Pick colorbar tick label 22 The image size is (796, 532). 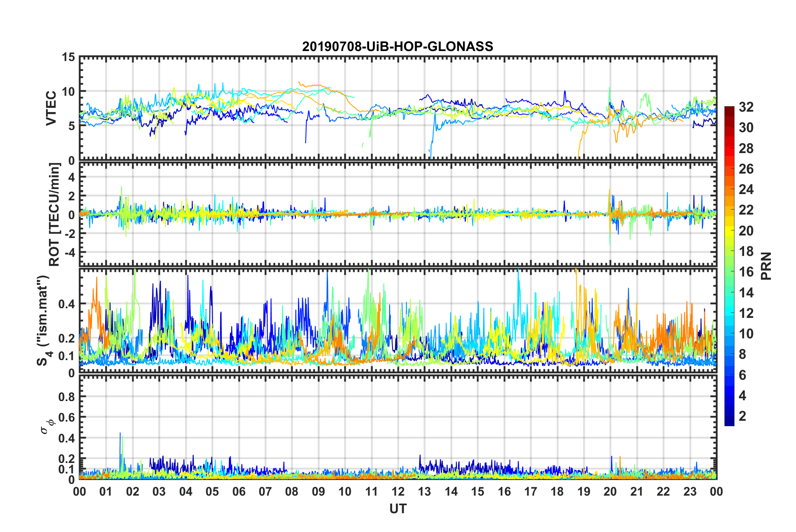pos(746,210)
